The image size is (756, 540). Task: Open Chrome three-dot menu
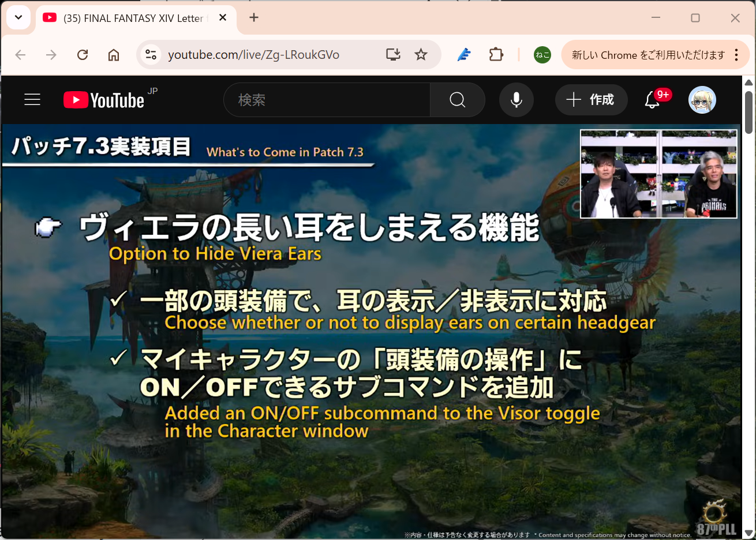[x=736, y=55]
